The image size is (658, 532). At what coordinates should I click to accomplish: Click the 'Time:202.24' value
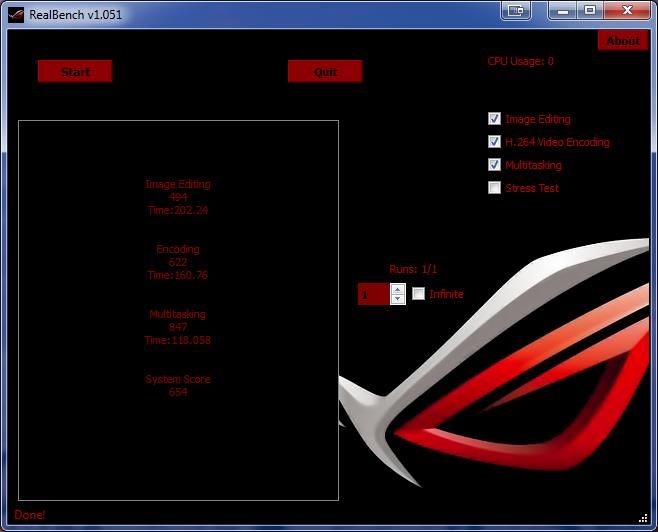tap(178, 210)
